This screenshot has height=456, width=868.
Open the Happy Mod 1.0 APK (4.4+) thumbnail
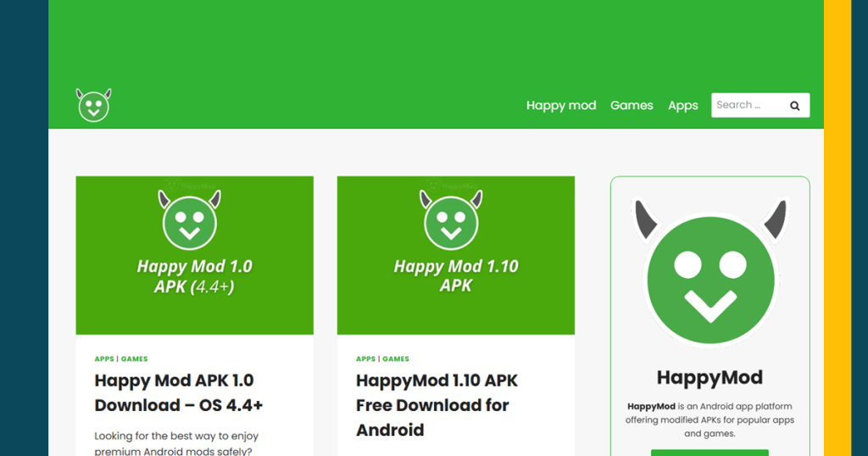[194, 255]
